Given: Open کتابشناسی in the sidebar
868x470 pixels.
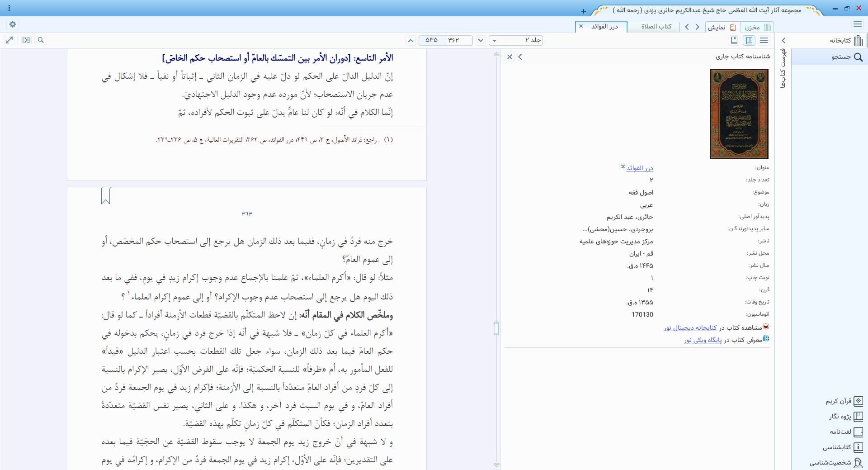Looking at the screenshot, I should tap(843, 447).
